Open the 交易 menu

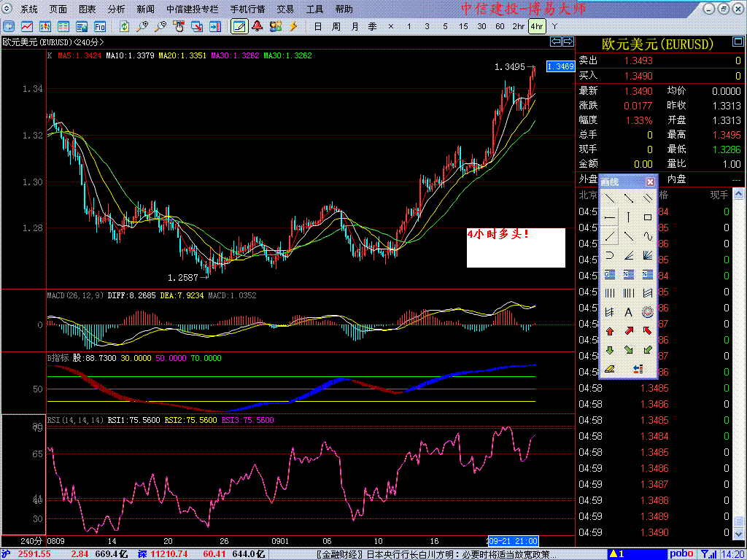(285, 9)
